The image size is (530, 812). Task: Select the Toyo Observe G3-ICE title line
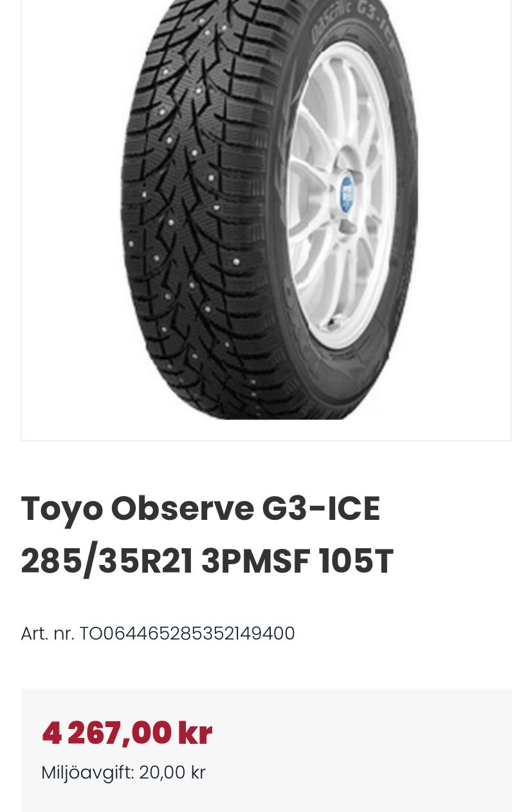201,508
